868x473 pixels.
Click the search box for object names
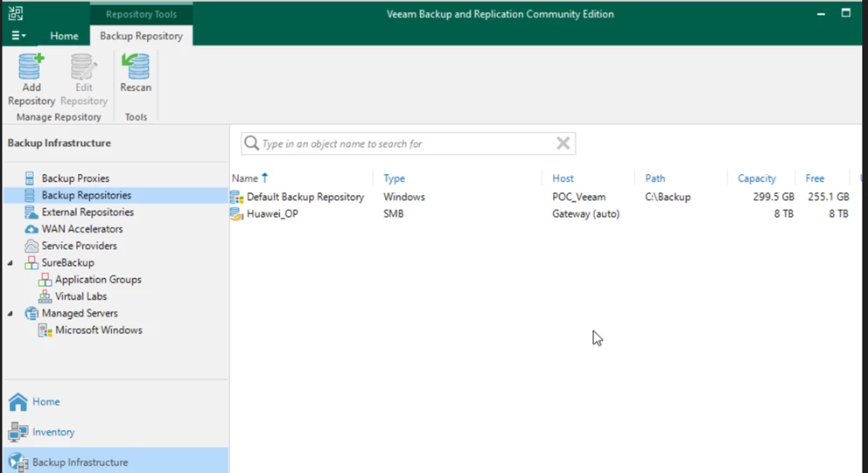click(408, 144)
